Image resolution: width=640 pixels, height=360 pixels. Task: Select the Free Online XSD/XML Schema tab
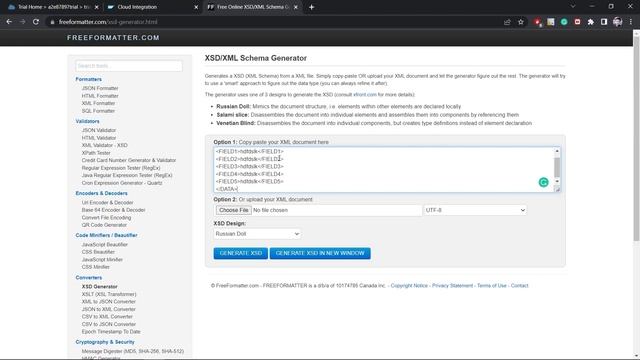252,7
